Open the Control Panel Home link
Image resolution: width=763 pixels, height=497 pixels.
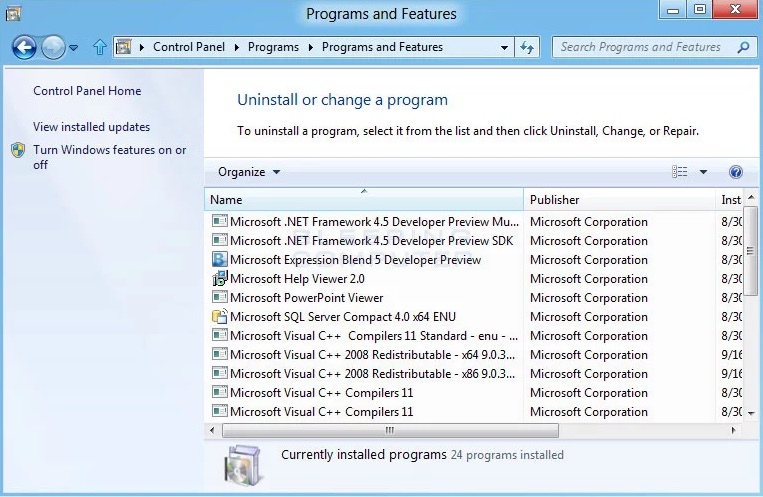(87, 91)
